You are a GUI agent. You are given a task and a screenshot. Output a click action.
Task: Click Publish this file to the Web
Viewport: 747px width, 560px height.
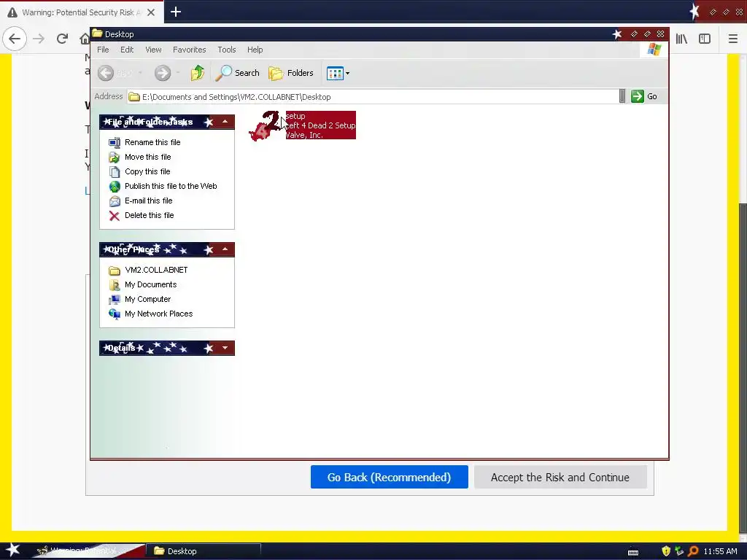coord(171,186)
